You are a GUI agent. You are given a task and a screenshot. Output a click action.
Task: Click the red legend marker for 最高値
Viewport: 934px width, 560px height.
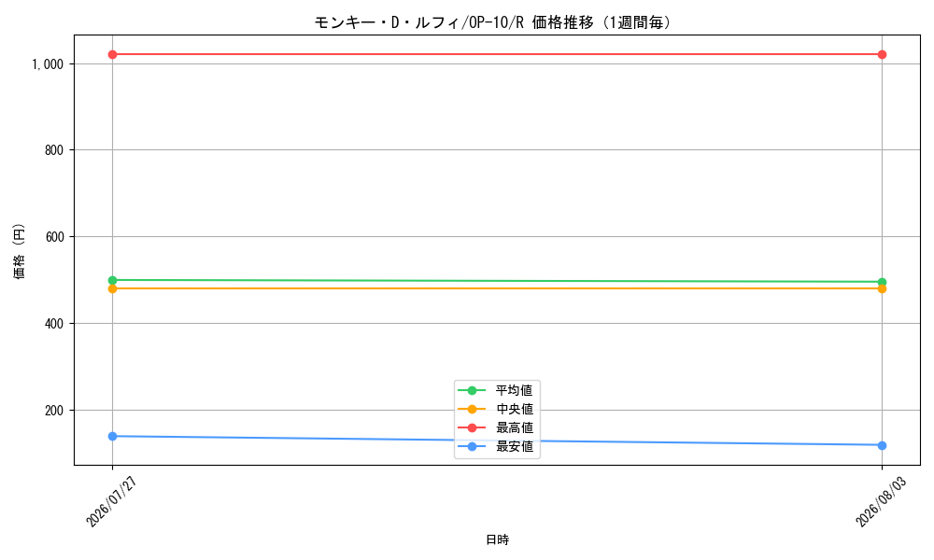[x=473, y=427]
